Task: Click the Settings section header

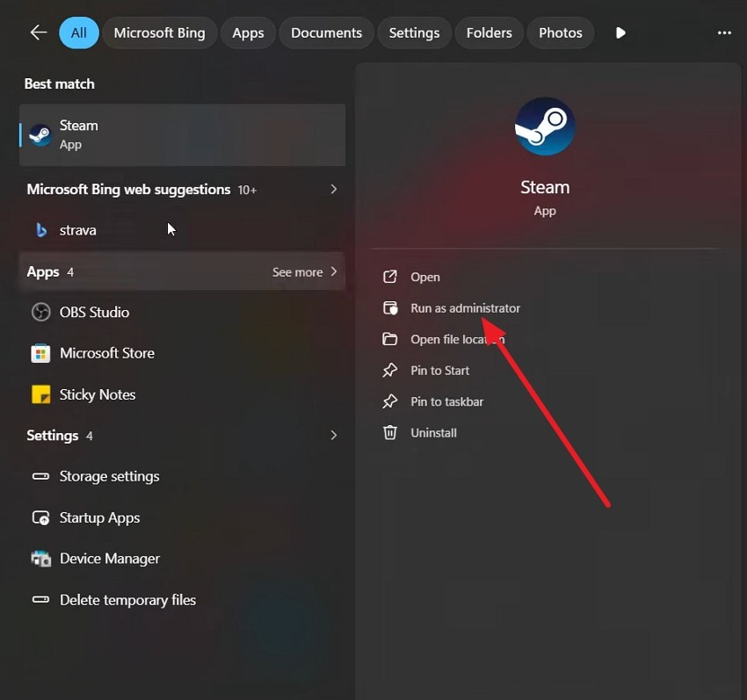Action: click(x=53, y=436)
